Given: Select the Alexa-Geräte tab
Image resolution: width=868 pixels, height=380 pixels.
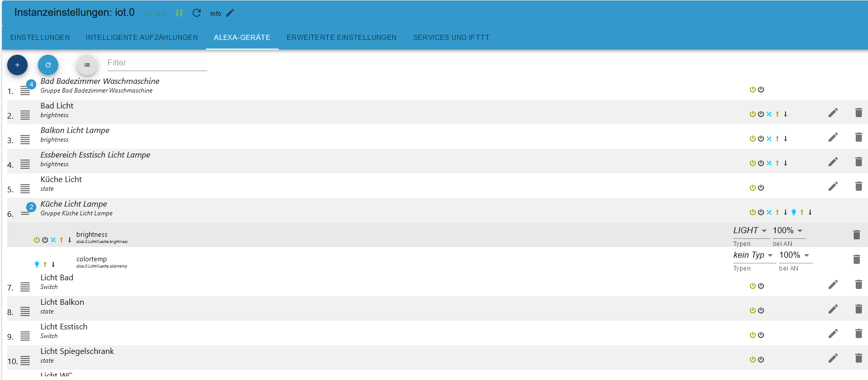Looking at the screenshot, I should 242,37.
